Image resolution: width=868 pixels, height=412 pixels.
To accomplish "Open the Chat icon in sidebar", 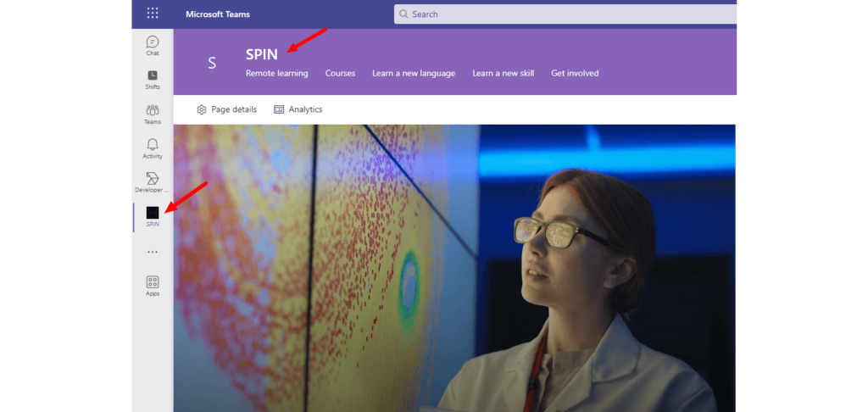I will tap(153, 46).
